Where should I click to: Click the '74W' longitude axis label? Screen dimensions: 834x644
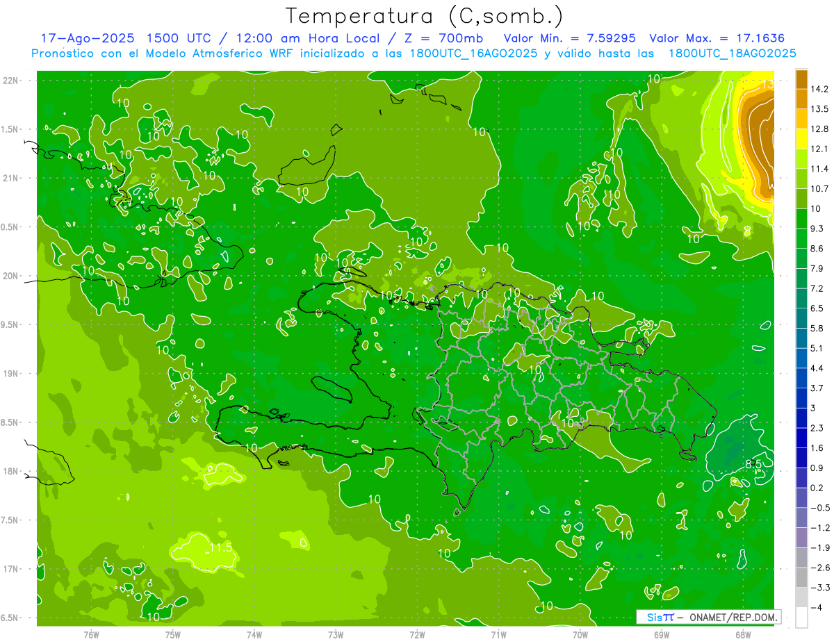click(254, 634)
